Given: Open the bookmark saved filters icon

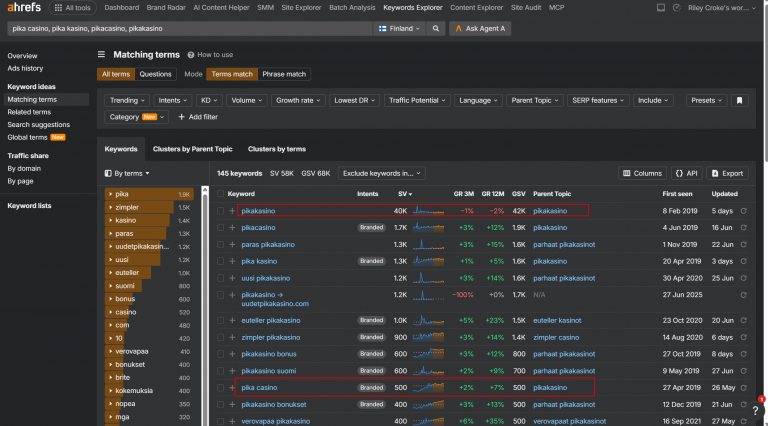Looking at the screenshot, I should [739, 100].
